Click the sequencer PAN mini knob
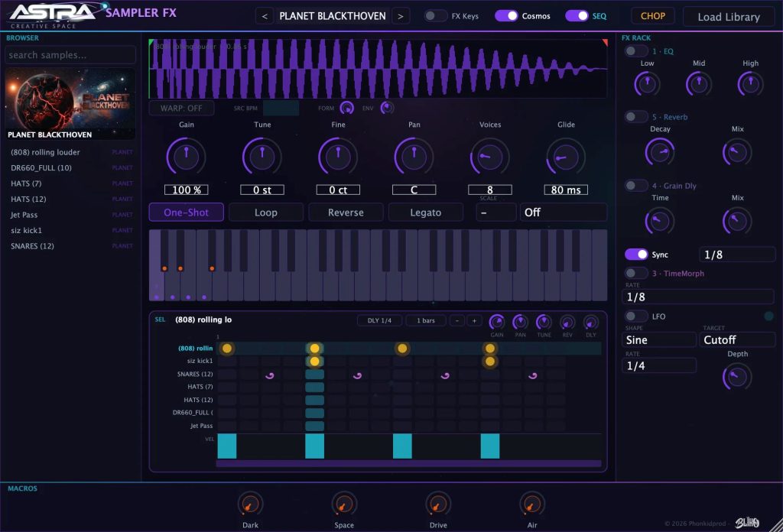Screen dimensions: 783x532 click(520, 322)
